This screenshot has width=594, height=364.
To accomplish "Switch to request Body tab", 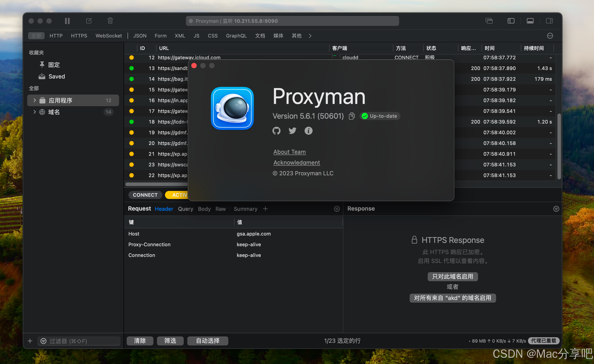I will pos(204,209).
